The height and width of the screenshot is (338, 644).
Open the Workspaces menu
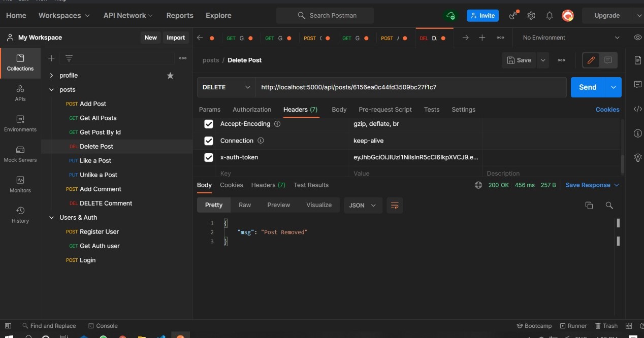[64, 16]
